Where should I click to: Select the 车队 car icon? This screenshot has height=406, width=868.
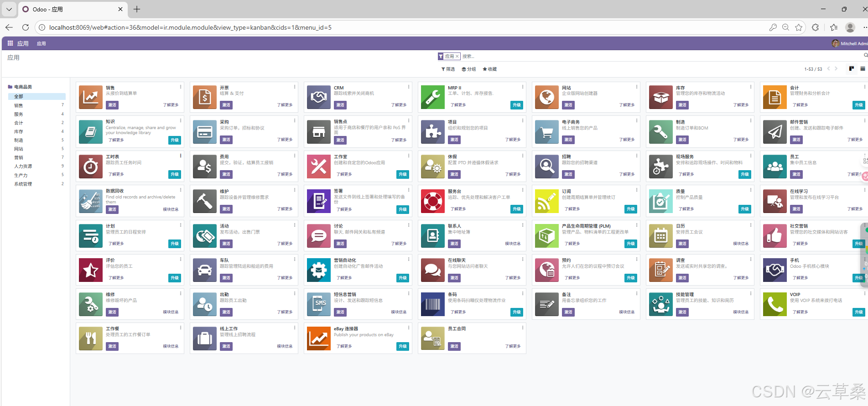pyautogui.click(x=204, y=270)
